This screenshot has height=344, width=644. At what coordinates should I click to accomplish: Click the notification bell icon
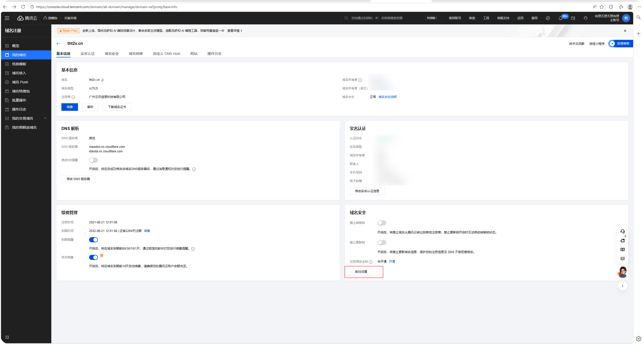point(560,18)
